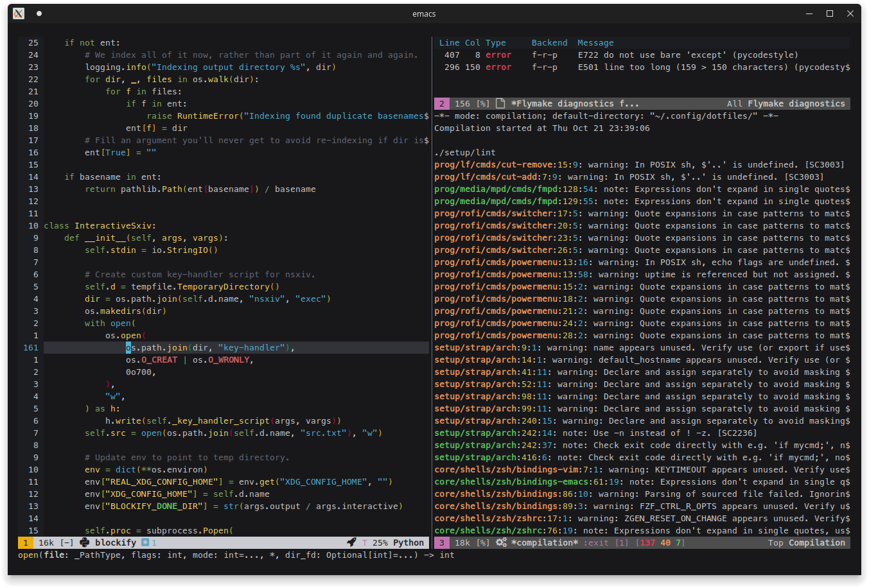Toggle the [-] state indicator in blockify modeline

[67, 542]
